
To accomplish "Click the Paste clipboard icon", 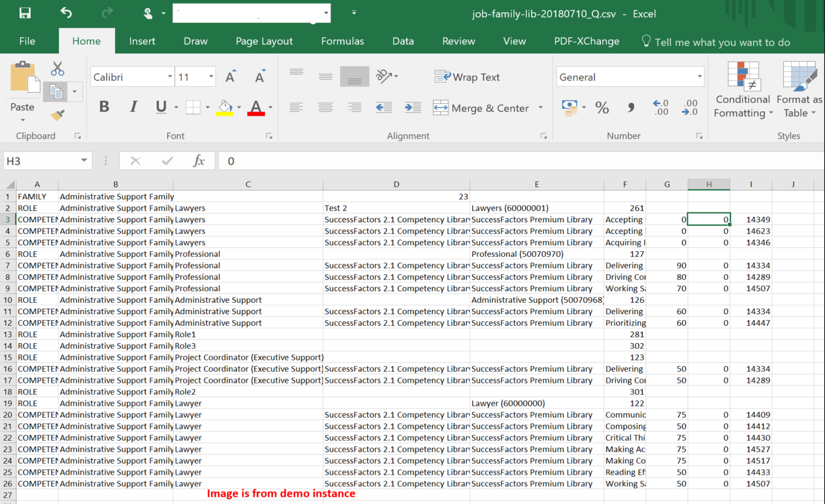I will click(x=24, y=78).
